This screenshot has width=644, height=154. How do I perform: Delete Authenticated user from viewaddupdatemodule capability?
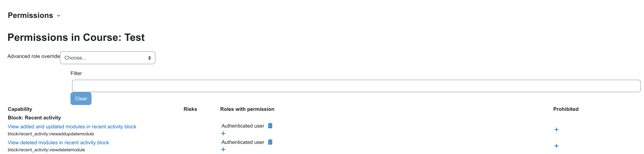[x=270, y=126]
